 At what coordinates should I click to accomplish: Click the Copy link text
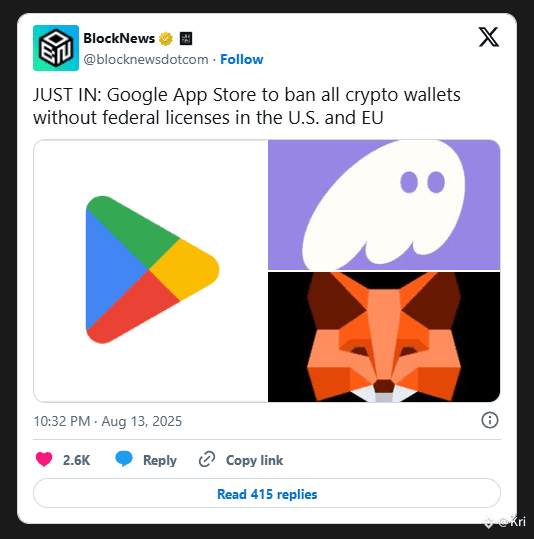[x=254, y=460]
